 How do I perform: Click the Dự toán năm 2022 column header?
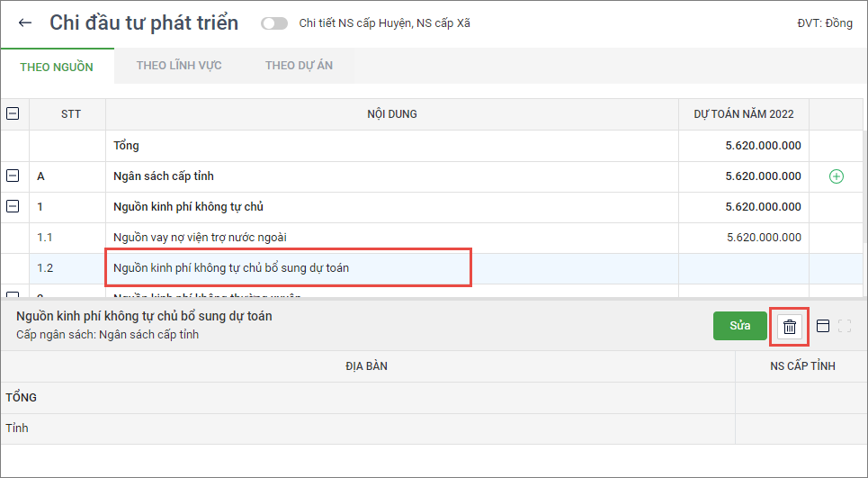click(x=743, y=114)
